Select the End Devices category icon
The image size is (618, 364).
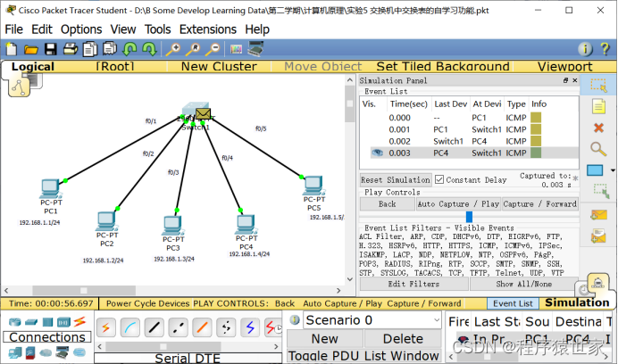point(15,352)
